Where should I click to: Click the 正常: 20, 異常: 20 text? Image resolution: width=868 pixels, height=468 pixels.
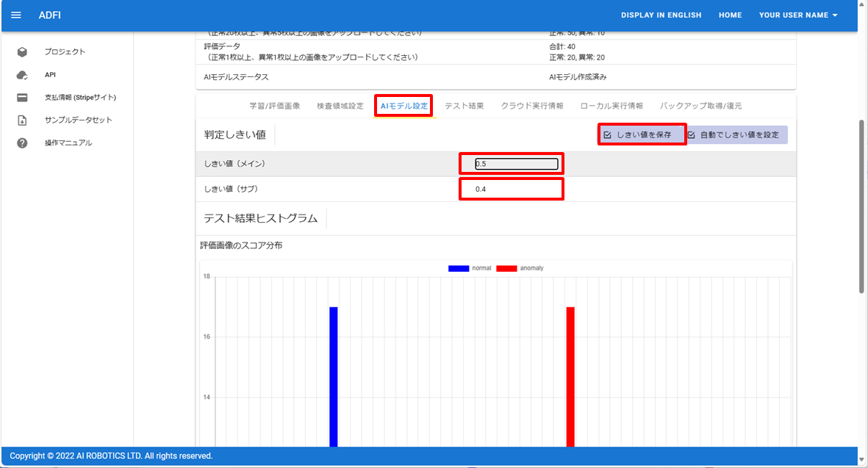tap(577, 57)
